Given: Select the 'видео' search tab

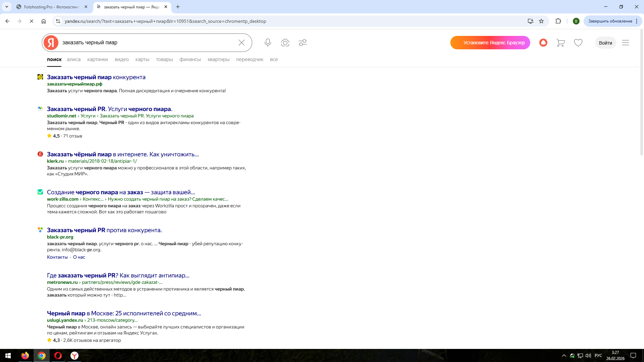Looking at the screenshot, I should [122, 59].
